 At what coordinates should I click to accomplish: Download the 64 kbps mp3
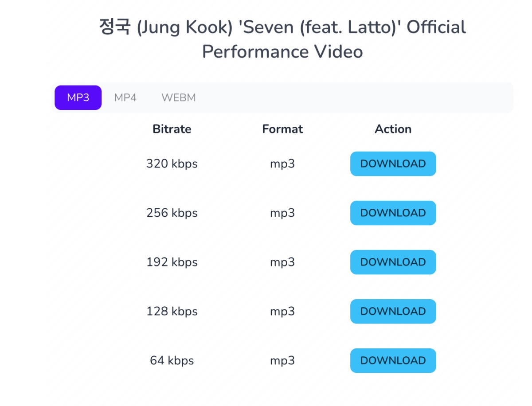click(393, 361)
